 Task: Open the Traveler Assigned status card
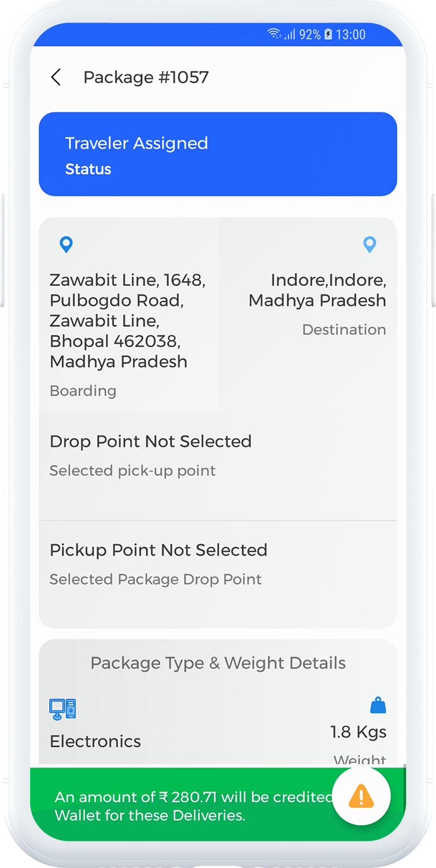pos(217,155)
